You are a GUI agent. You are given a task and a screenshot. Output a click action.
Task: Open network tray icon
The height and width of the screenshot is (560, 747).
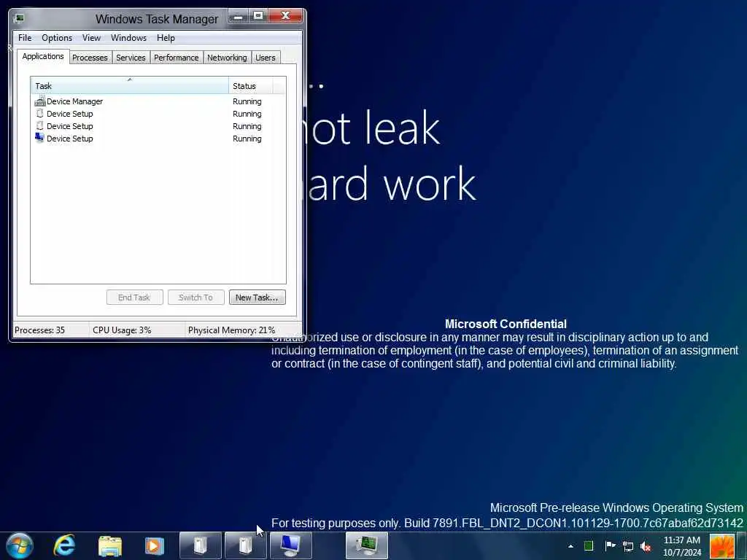coord(628,547)
